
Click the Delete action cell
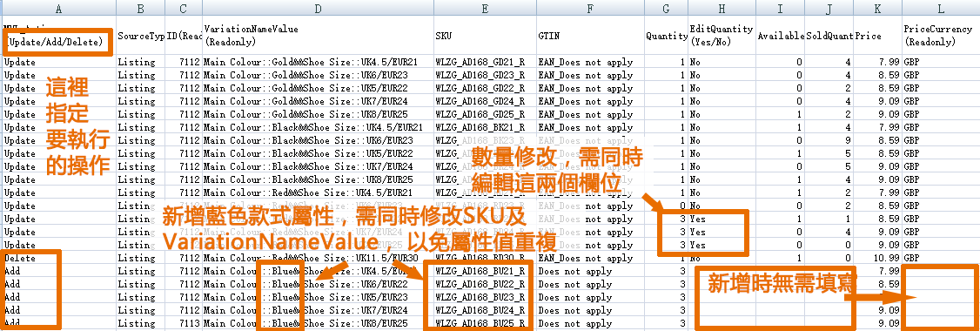point(58,258)
